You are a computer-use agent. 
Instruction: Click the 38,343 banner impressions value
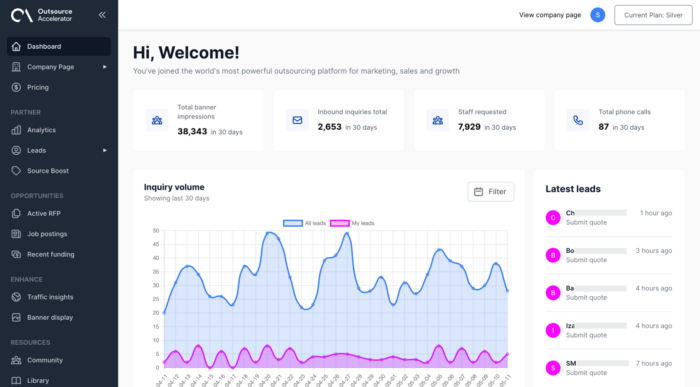[192, 131]
